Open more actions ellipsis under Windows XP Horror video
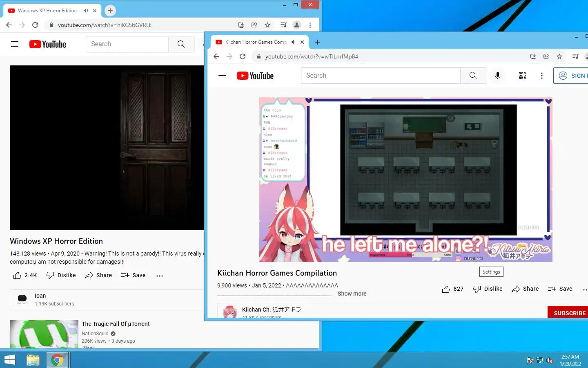 pyautogui.click(x=160, y=276)
